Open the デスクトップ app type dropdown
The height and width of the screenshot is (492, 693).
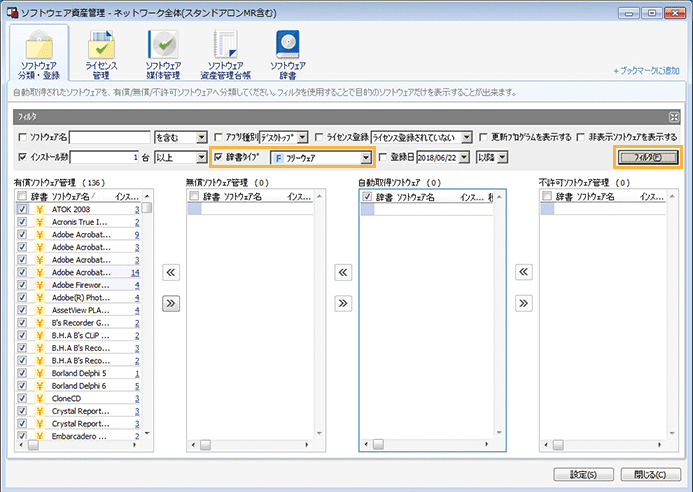[302, 137]
